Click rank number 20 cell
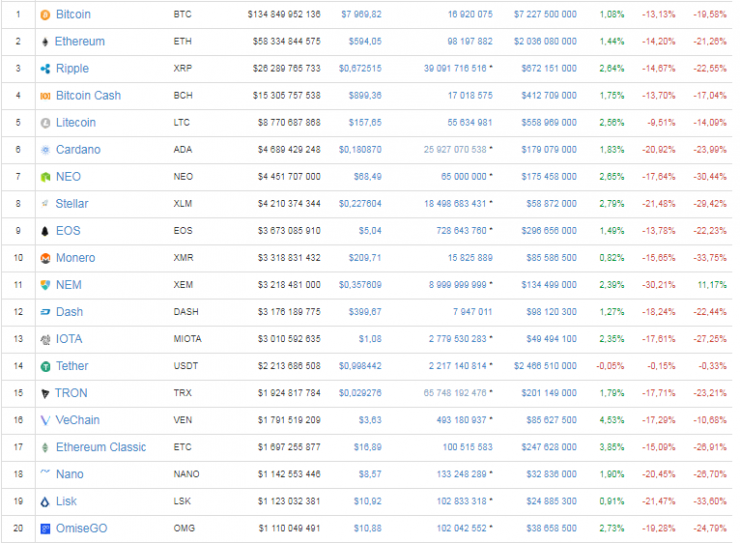 pyautogui.click(x=18, y=528)
